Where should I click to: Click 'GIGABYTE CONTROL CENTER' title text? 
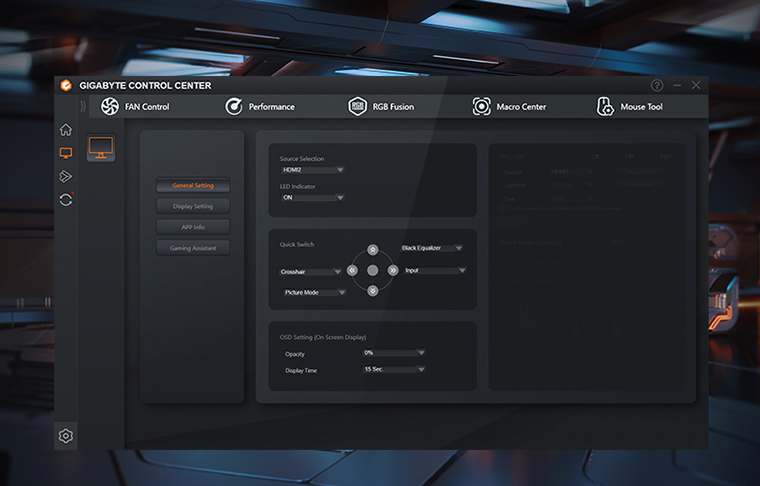145,85
